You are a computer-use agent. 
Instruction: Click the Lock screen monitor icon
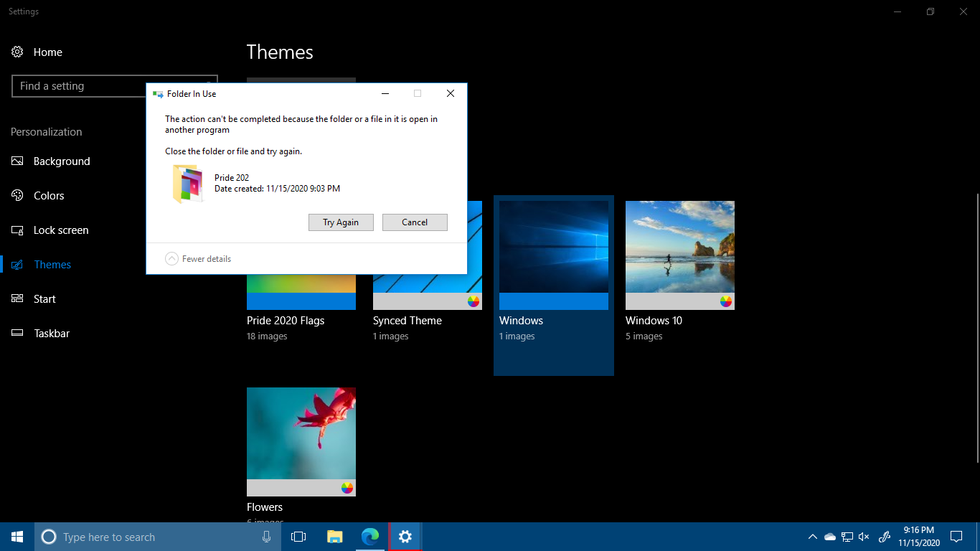click(17, 230)
